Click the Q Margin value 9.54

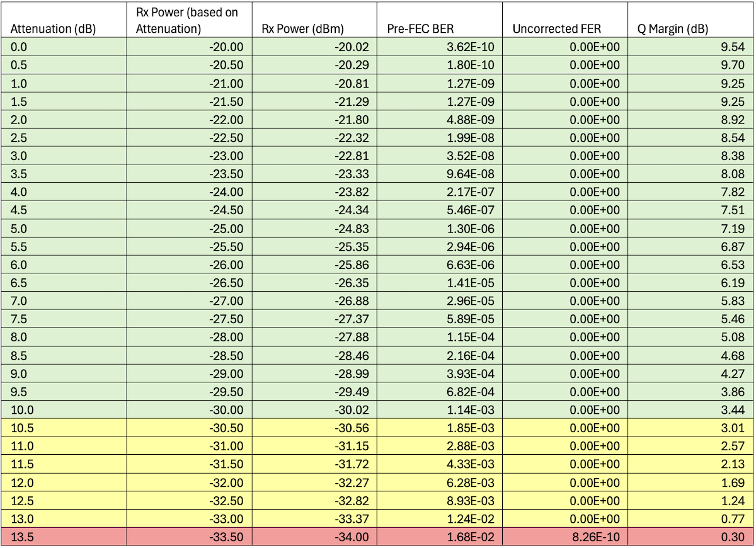(x=690, y=47)
